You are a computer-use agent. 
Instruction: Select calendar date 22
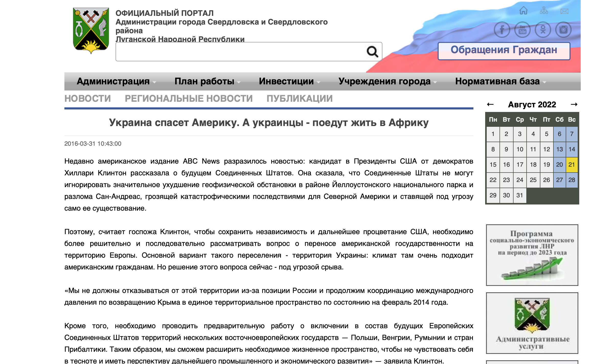click(493, 180)
